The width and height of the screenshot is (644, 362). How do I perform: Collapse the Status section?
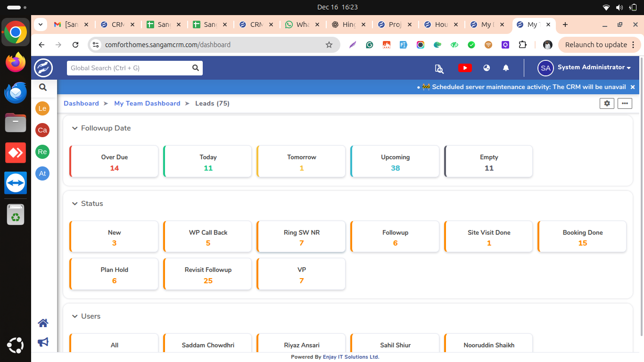click(74, 204)
